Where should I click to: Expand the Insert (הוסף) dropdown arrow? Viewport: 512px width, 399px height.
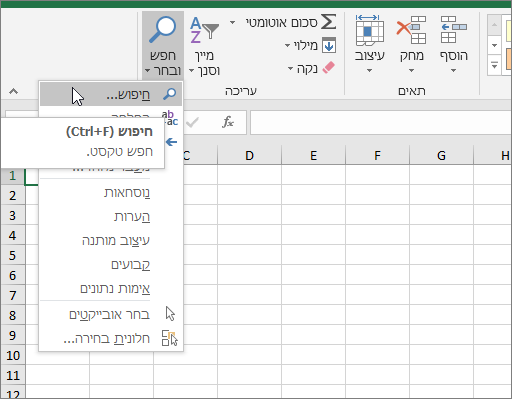click(453, 70)
